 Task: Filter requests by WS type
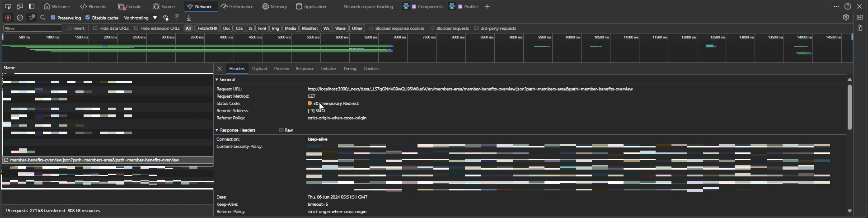(326, 28)
